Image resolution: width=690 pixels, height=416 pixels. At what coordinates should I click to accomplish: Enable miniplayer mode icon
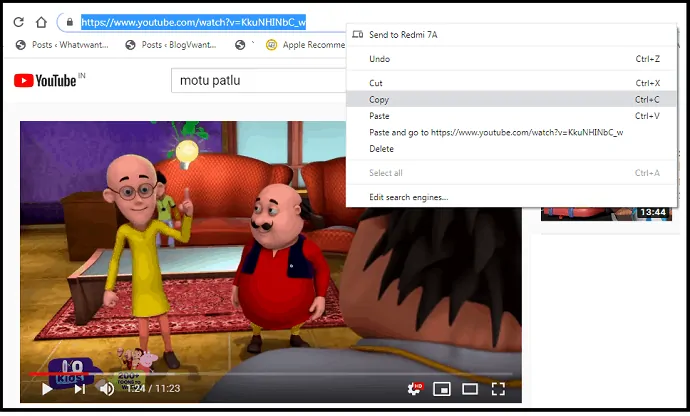[x=442, y=389]
